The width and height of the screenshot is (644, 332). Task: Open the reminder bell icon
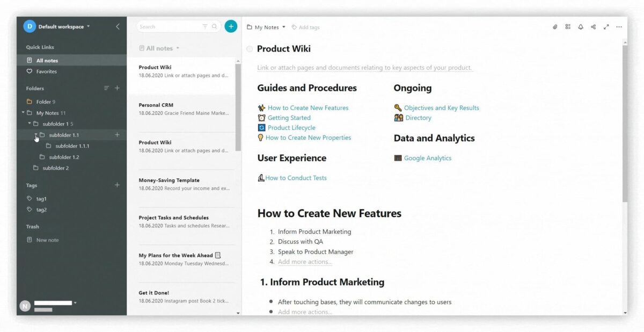pos(580,27)
